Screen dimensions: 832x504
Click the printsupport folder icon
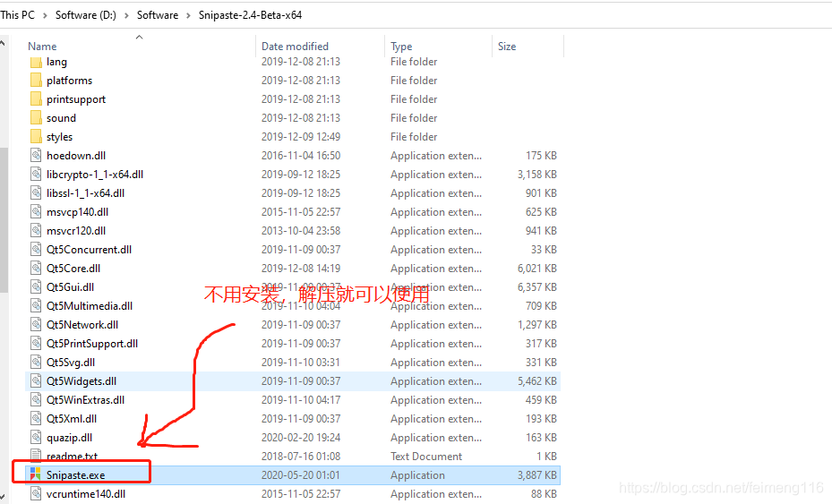pos(36,99)
